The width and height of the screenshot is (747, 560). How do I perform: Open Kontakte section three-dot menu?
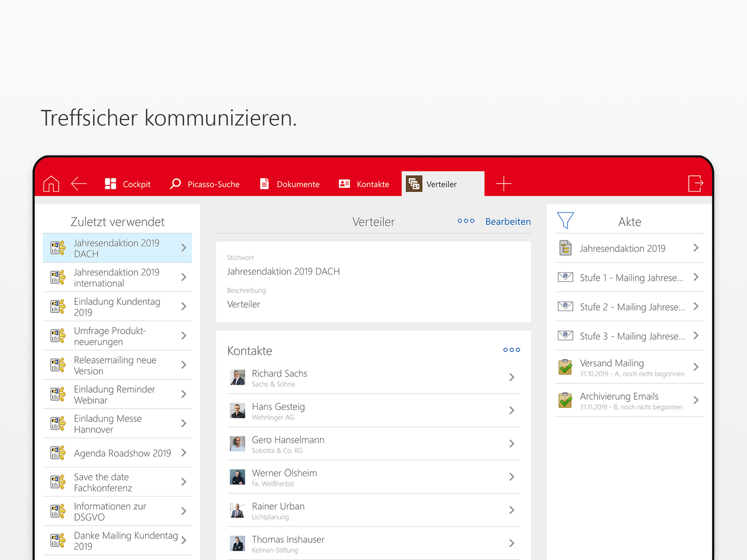click(x=511, y=350)
